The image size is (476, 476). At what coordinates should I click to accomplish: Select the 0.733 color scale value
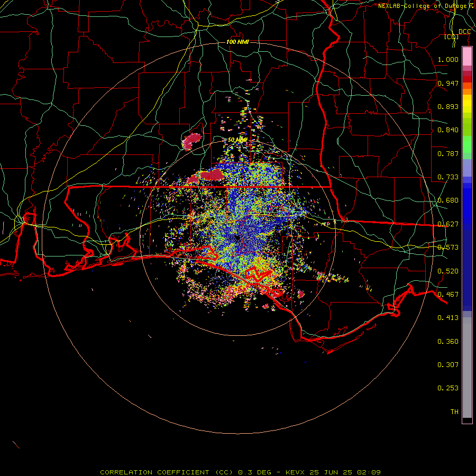(x=448, y=177)
